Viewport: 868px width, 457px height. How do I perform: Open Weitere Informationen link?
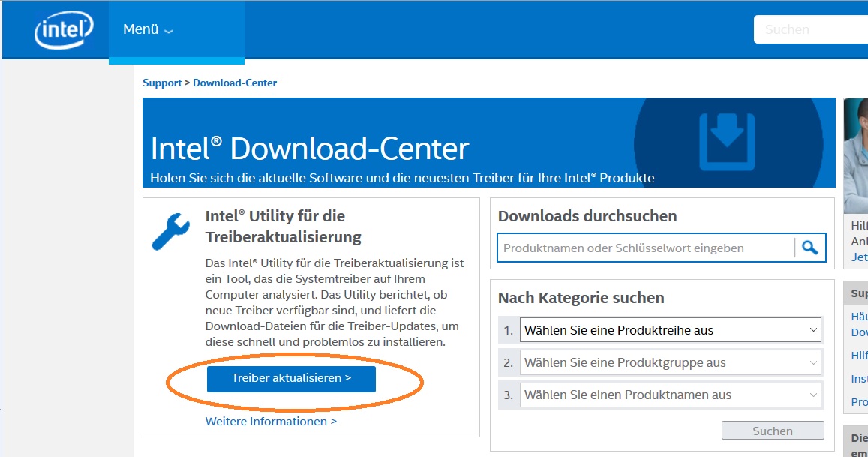click(x=271, y=422)
